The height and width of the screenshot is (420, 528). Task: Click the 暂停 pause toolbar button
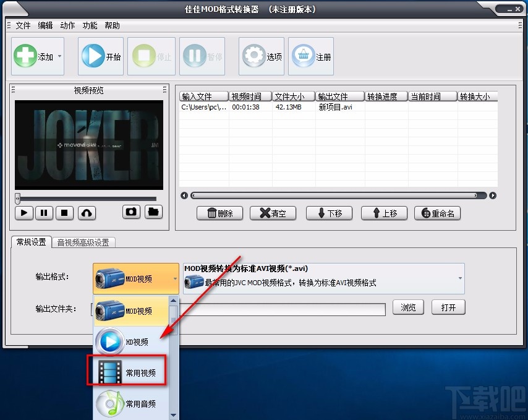pos(202,56)
